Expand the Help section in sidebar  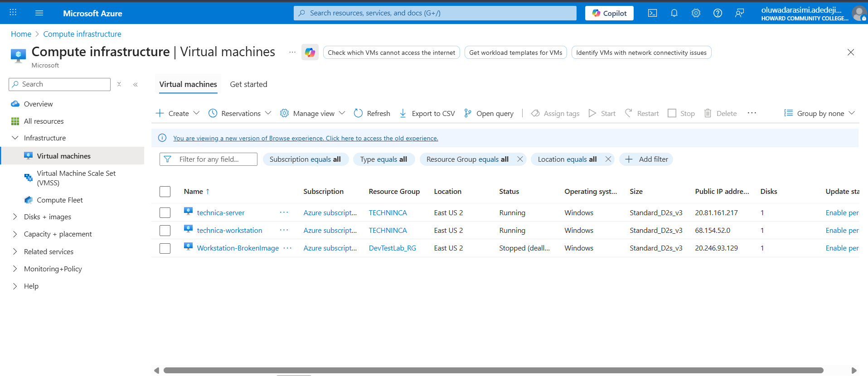(x=15, y=286)
